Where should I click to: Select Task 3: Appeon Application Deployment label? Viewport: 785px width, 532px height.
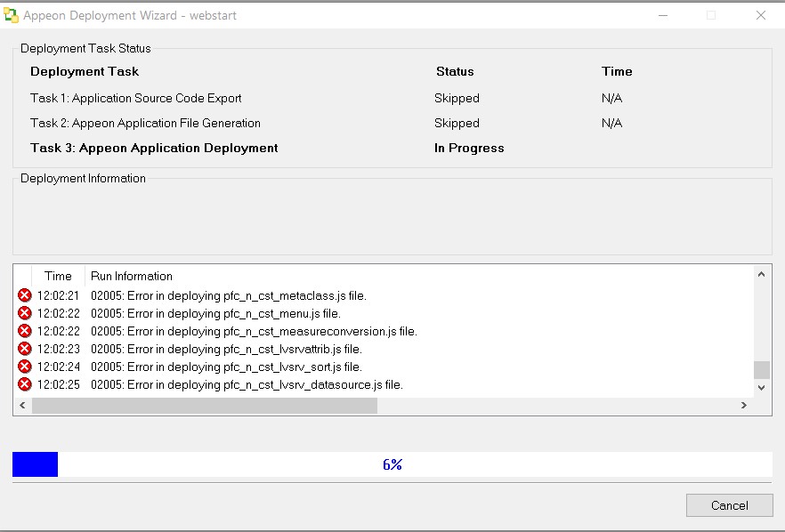point(154,149)
